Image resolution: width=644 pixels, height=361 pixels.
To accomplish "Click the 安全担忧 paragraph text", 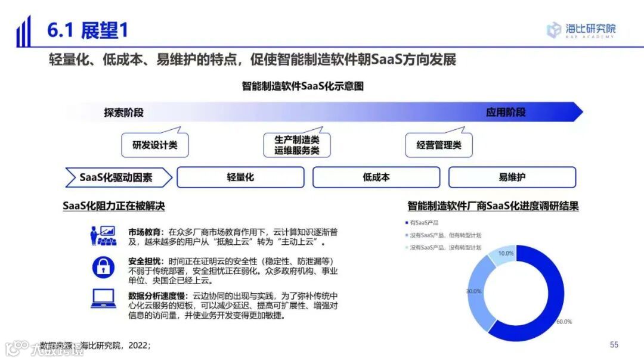I will (233, 270).
